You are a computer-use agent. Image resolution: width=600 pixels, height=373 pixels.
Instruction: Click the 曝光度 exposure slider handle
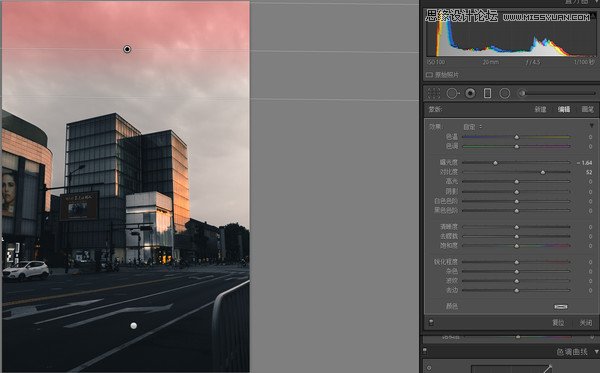click(495, 163)
